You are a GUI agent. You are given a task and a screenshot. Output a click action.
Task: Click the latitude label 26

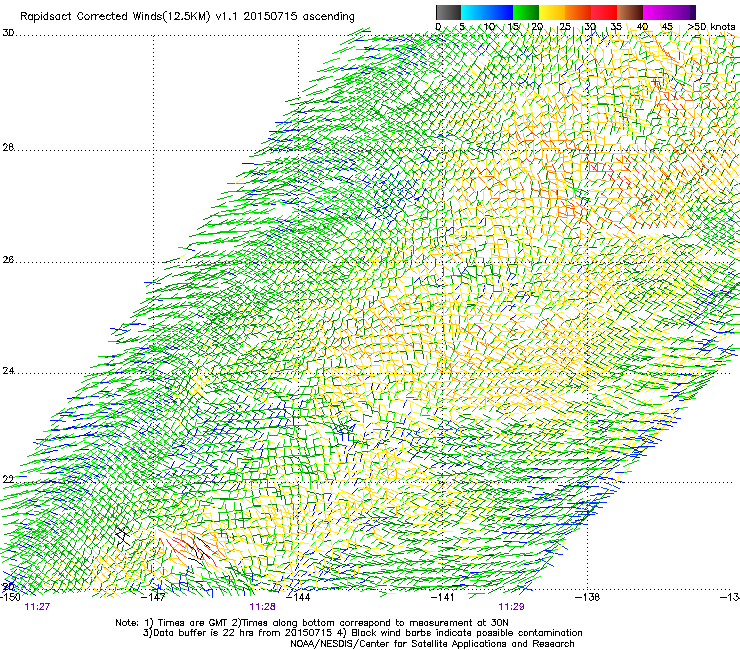[8, 260]
